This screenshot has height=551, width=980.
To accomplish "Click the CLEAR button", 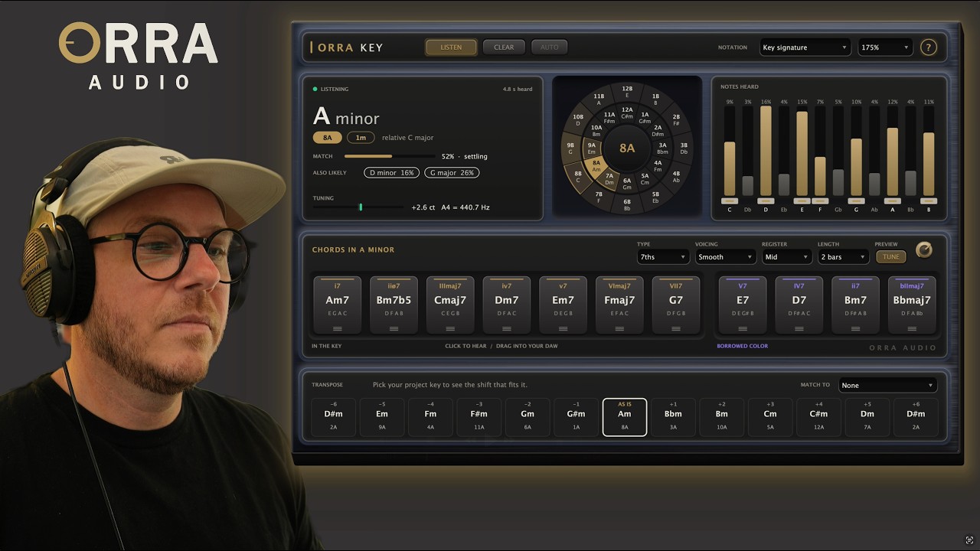I will 504,47.
